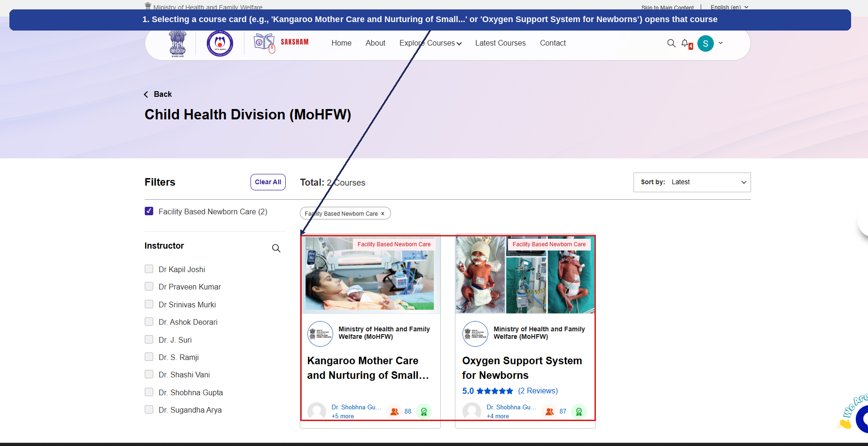Click the circular health mission logo
868x446 pixels.
point(220,44)
